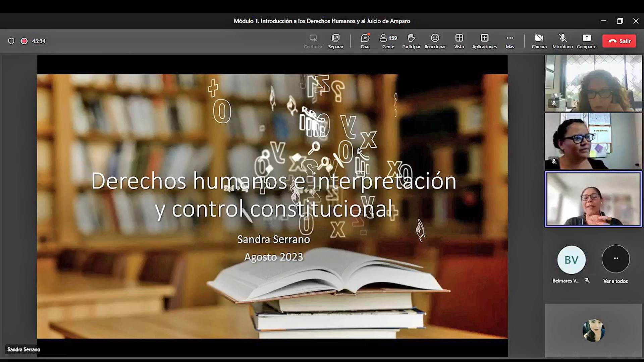Click the security shield icon
The image size is (644, 362).
[11, 41]
